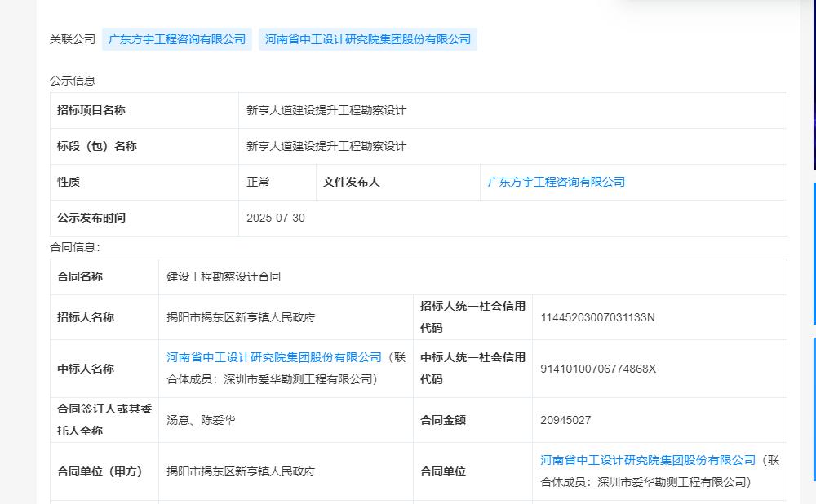Click the 公示信息 section heading
This screenshot has width=816, height=504.
(73, 81)
